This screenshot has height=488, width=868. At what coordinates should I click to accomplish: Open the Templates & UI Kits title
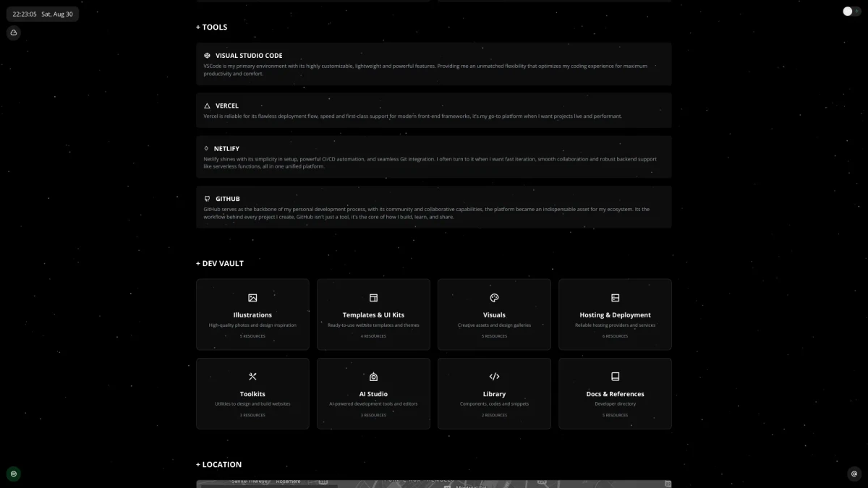[373, 315]
